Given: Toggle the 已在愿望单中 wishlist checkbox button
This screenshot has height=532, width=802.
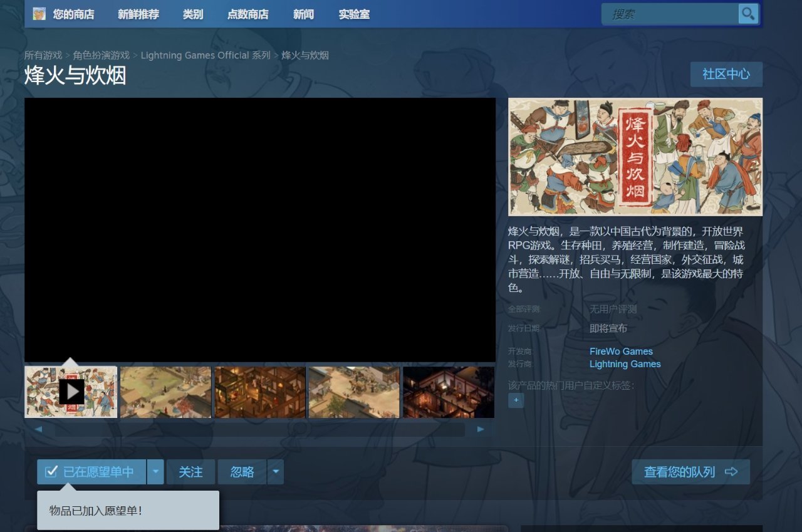Looking at the screenshot, I should point(91,472).
